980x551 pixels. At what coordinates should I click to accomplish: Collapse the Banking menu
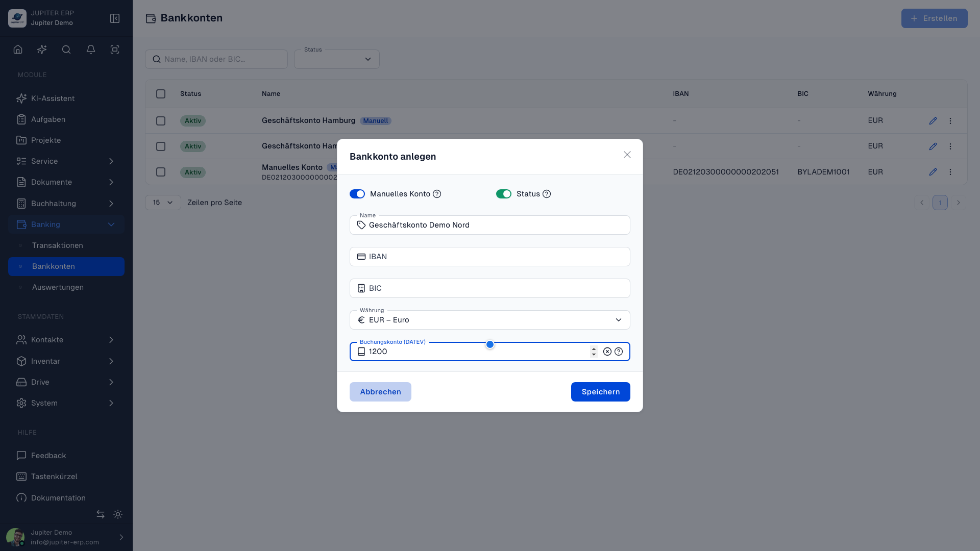coord(66,224)
